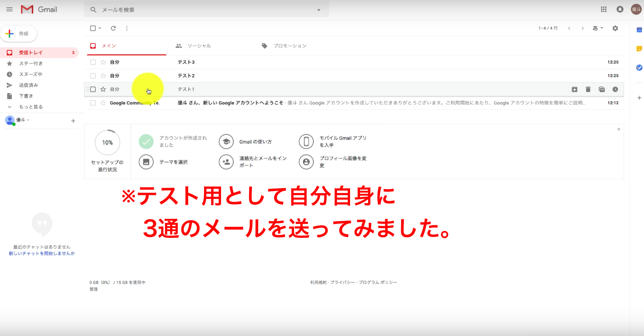Click モバイル Gmail アプリ phone icon

click(306, 142)
